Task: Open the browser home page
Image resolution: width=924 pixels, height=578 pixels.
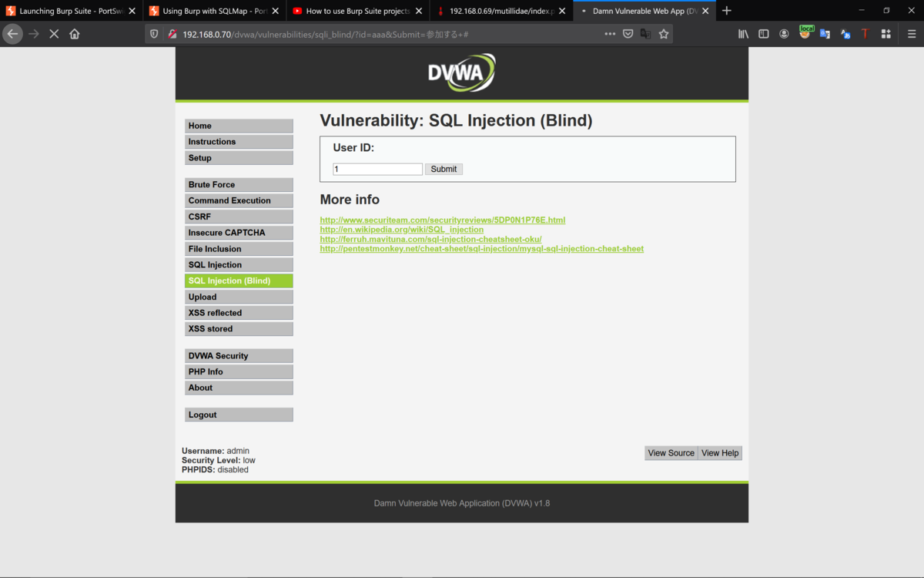Action: click(75, 34)
